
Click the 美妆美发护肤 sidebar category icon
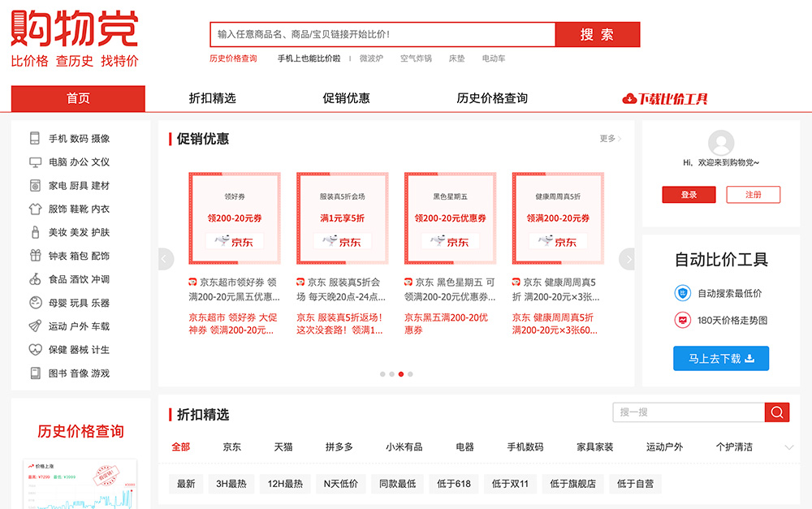[x=35, y=231]
